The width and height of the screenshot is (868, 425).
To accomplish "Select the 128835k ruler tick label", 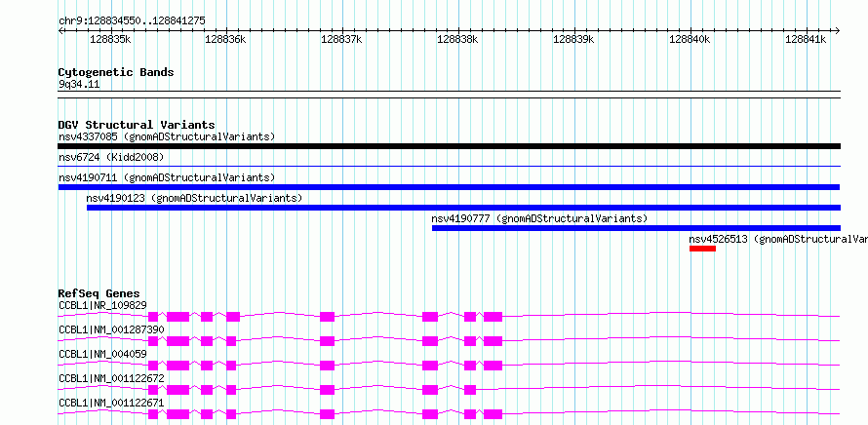I will pos(110,39).
